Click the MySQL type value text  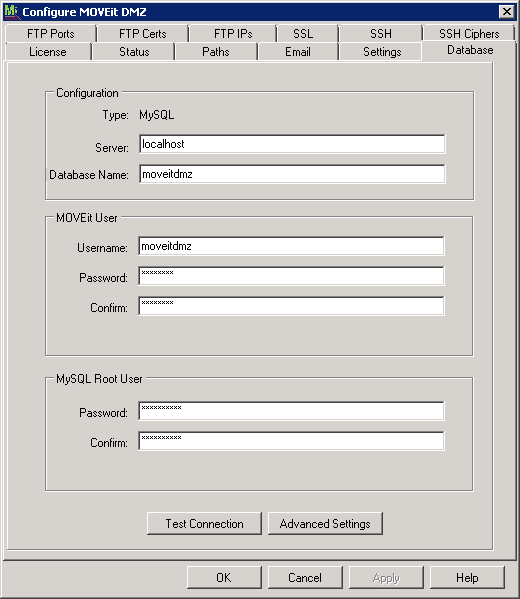click(x=157, y=115)
